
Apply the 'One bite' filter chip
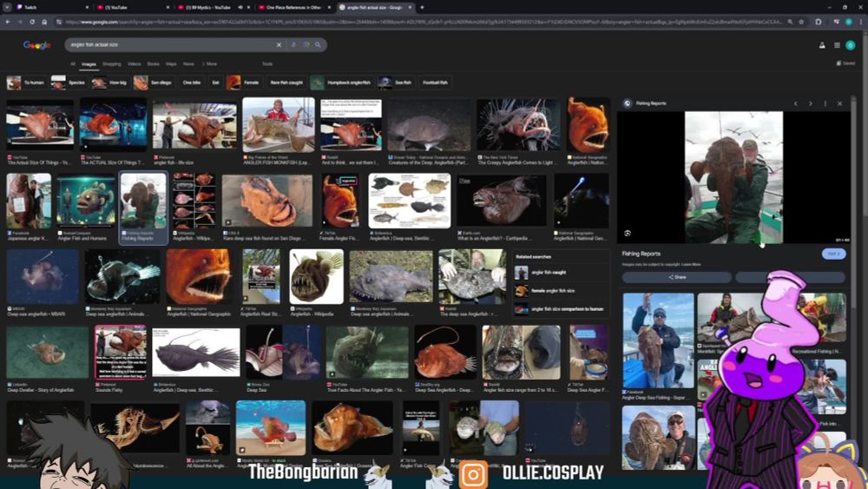click(192, 83)
